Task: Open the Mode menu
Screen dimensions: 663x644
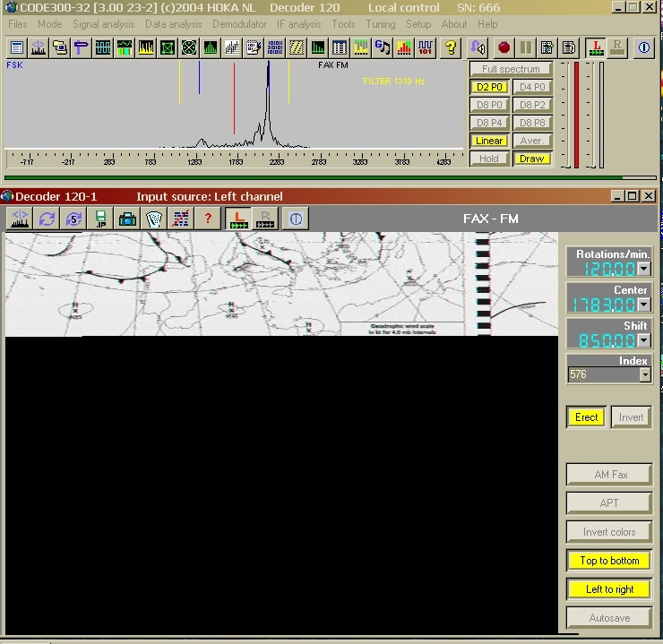Action: tap(50, 24)
